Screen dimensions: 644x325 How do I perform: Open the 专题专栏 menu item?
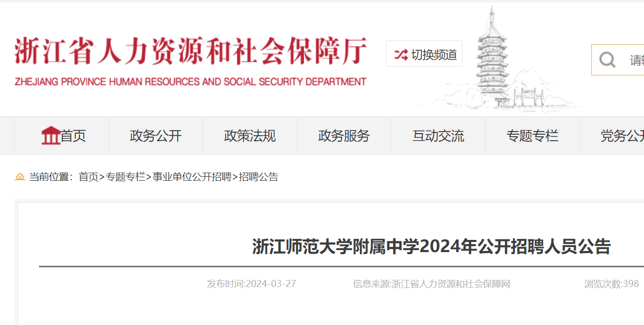tap(532, 136)
